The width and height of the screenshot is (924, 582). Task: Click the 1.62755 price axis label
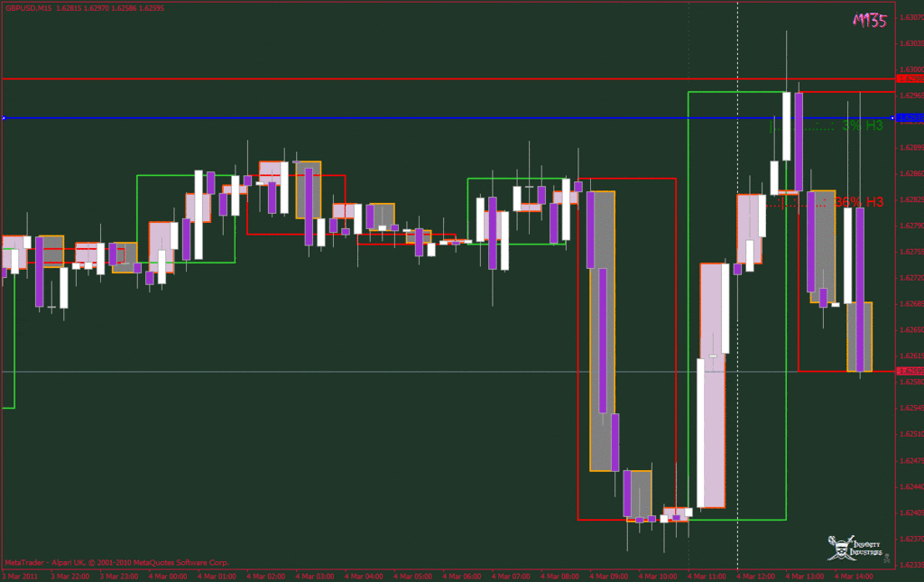(x=911, y=252)
